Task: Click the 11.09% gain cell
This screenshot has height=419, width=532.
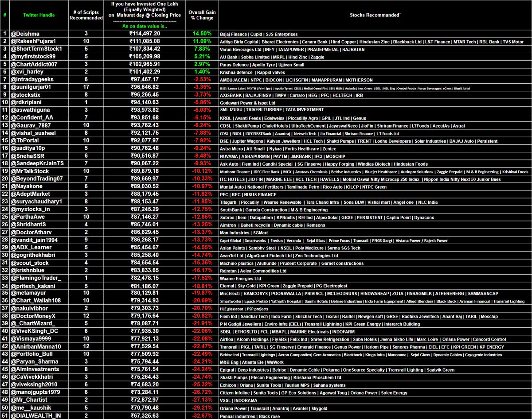Action: [202, 42]
